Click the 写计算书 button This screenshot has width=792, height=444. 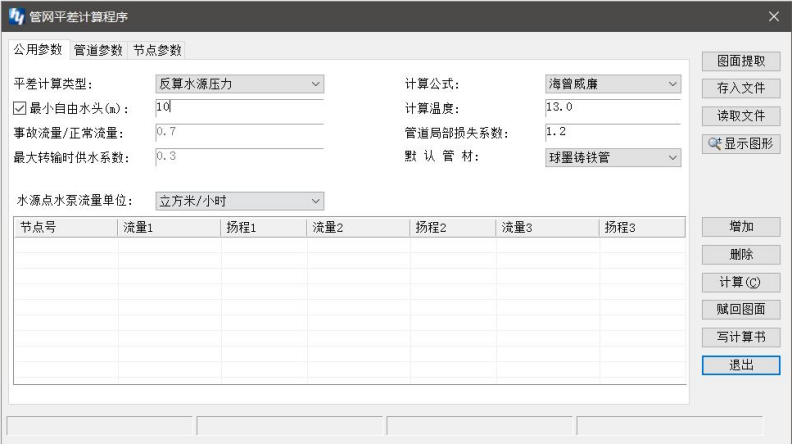click(x=741, y=337)
